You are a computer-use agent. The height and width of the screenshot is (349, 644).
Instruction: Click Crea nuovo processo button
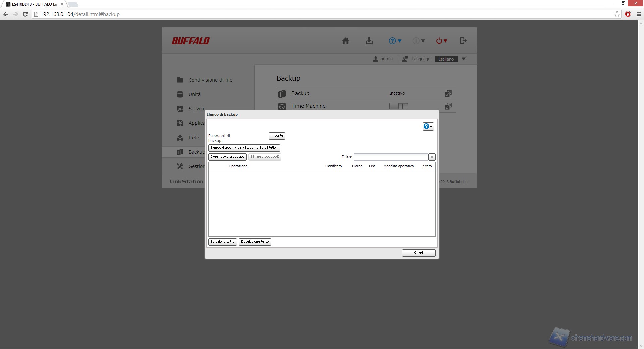click(227, 157)
